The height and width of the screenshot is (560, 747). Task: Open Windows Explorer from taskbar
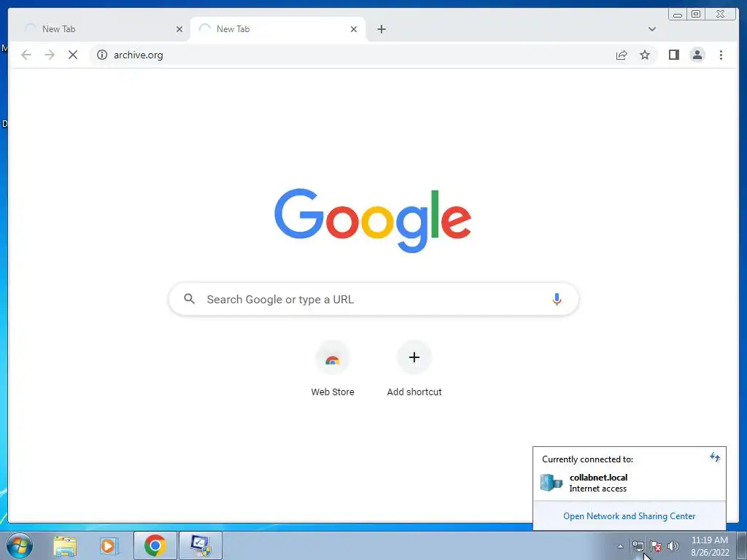click(65, 545)
